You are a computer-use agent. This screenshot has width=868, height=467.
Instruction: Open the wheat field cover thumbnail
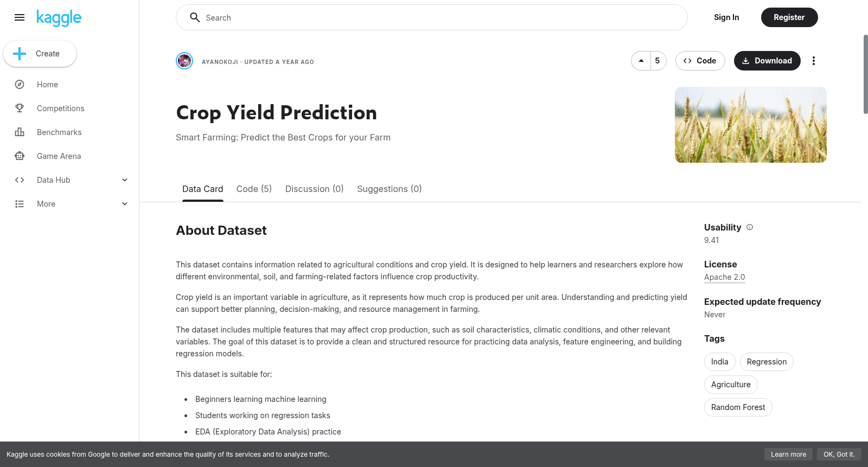click(751, 125)
